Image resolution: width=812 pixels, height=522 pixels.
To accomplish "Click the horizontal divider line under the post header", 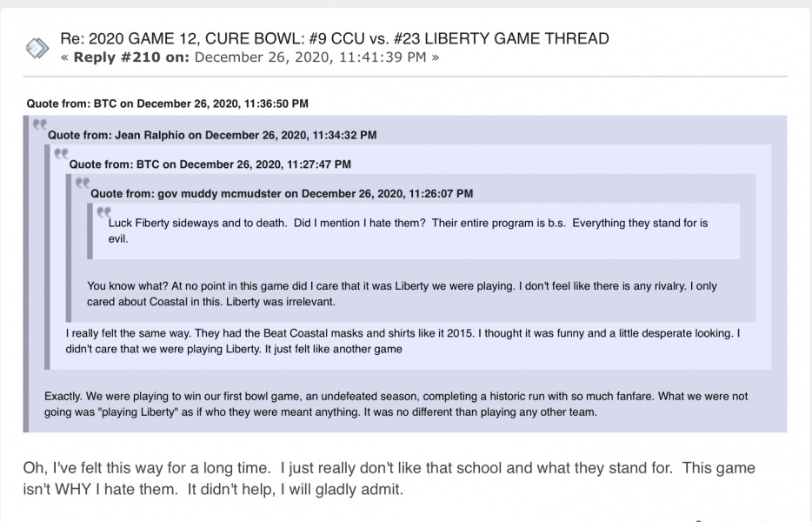I will [x=406, y=77].
